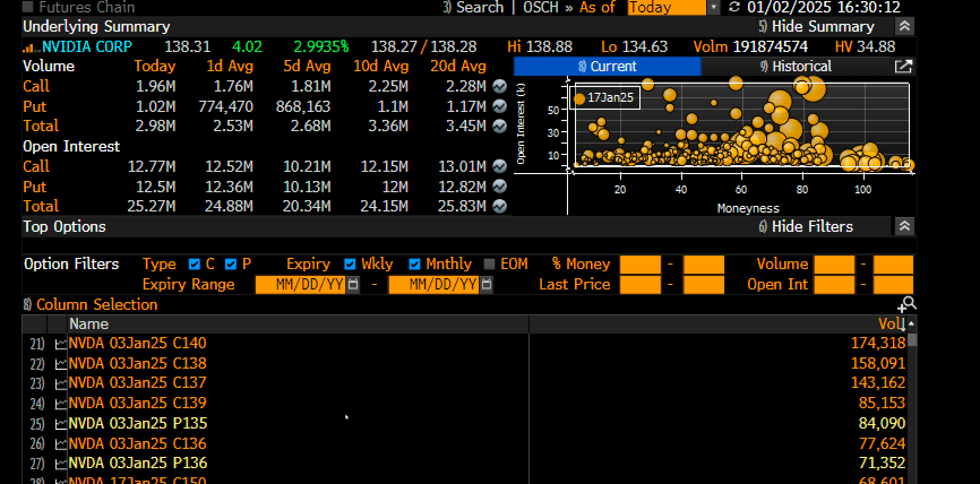Toggle the Mnthly expiry checkbox

[x=415, y=264]
